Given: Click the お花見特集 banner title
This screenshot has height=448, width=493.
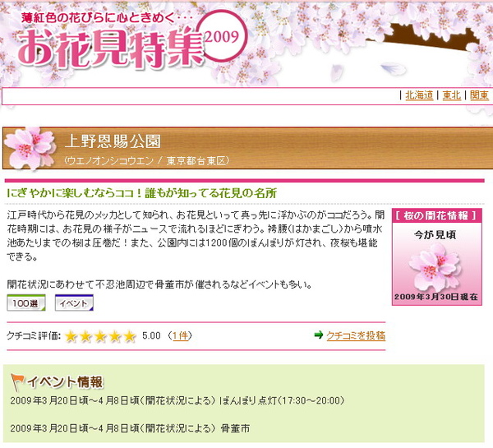Looking at the screenshot, I should [x=110, y=47].
